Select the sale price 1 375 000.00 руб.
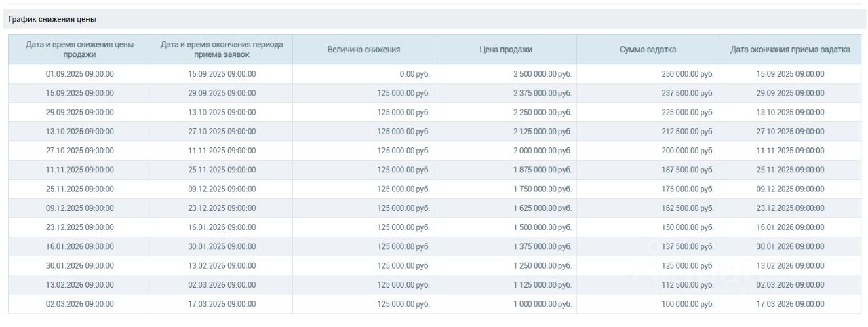Image resolution: width=868 pixels, height=327 pixels. pos(542,246)
